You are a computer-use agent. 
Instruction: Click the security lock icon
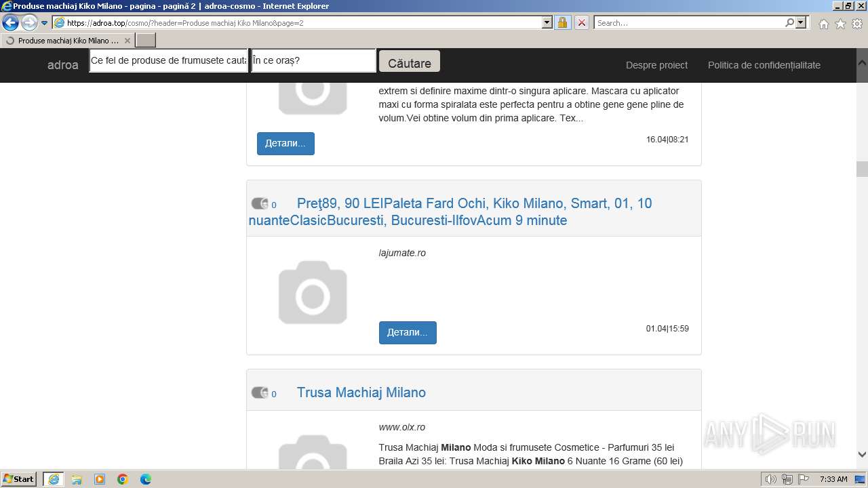pyautogui.click(x=562, y=22)
